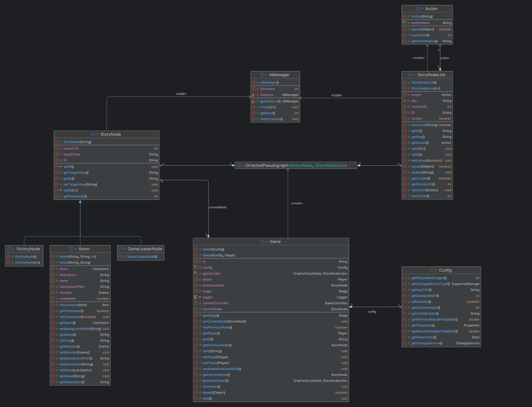
Task: Click the method icon next to getAppTitle()
Action: [405, 290]
